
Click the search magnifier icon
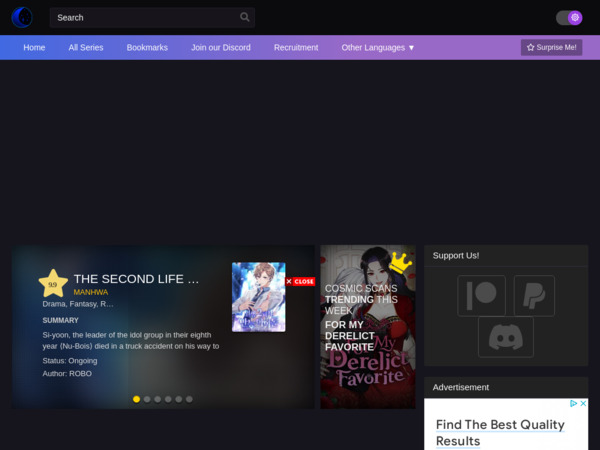(x=245, y=17)
